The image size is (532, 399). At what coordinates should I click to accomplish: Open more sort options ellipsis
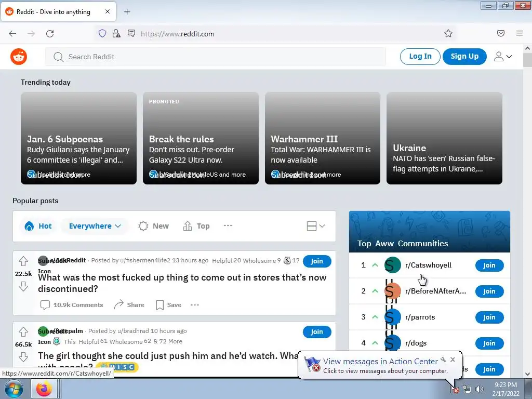coord(228,225)
